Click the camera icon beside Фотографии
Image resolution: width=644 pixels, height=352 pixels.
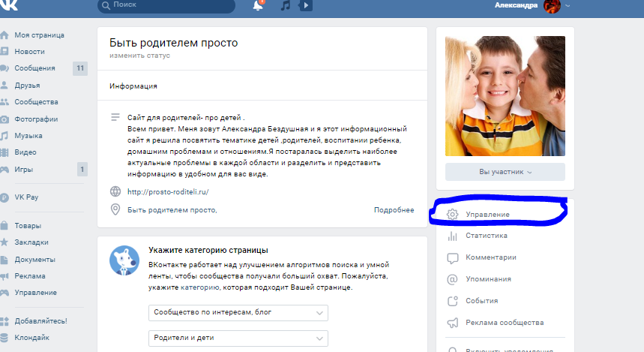[4, 119]
